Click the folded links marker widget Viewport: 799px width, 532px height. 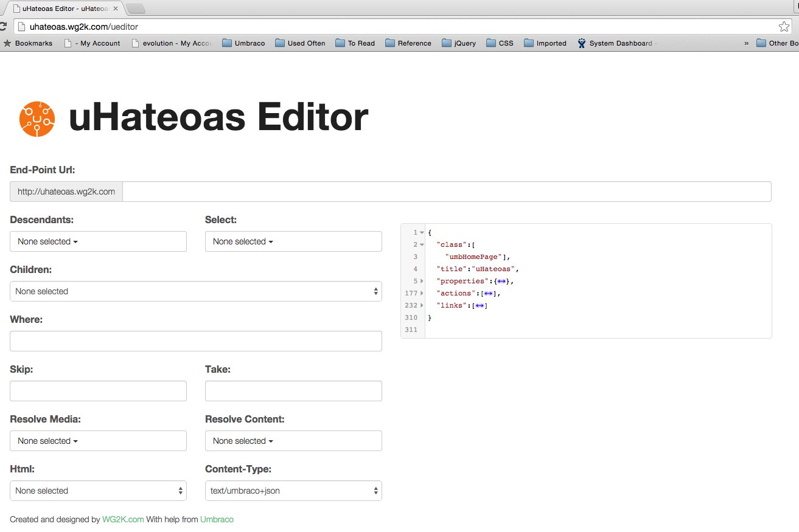pos(480,305)
